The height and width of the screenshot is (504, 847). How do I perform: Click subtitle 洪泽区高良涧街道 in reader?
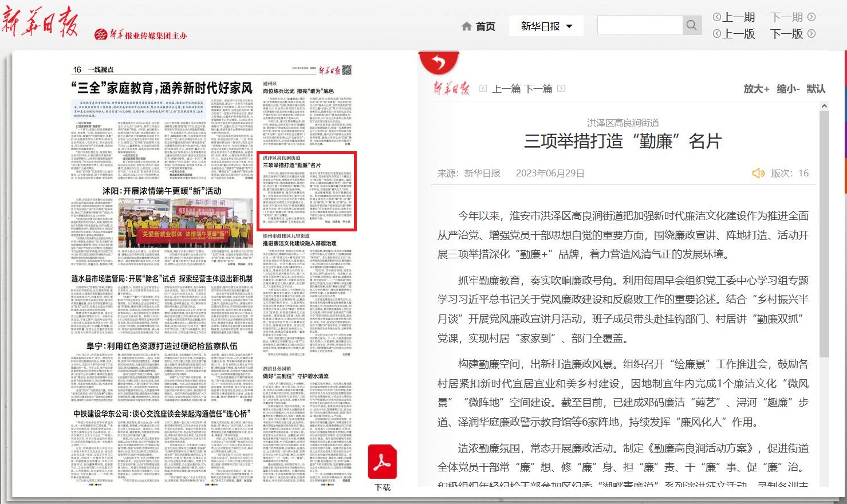pyautogui.click(x=623, y=123)
